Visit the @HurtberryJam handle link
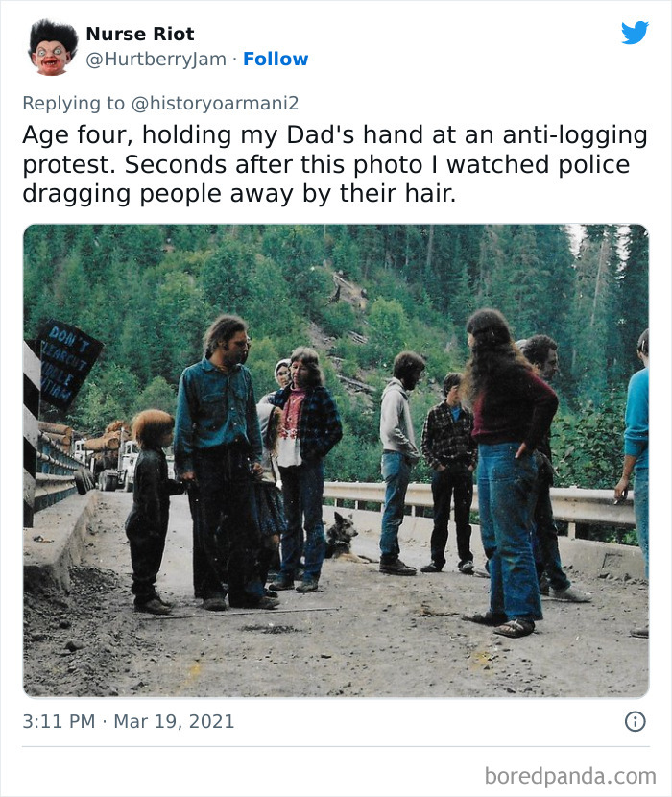 click(x=156, y=60)
